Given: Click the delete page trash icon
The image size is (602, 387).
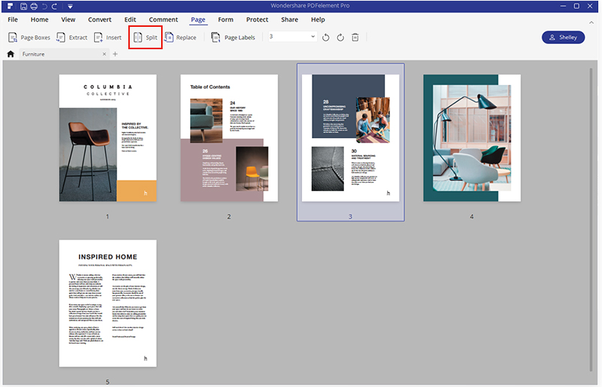Looking at the screenshot, I should pyautogui.click(x=355, y=38).
